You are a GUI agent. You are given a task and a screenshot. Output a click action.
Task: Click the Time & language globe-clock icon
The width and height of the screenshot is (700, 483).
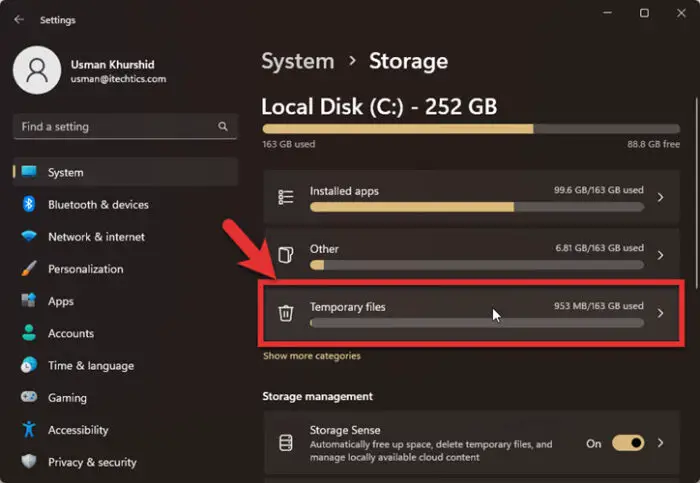pos(29,365)
